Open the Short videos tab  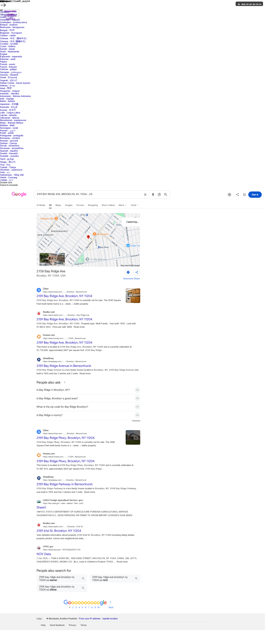(x=108, y=205)
